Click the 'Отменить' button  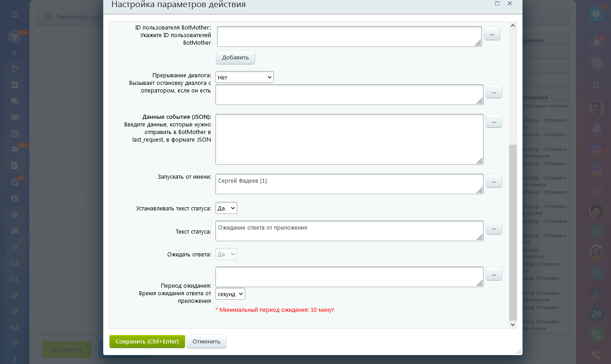point(206,342)
